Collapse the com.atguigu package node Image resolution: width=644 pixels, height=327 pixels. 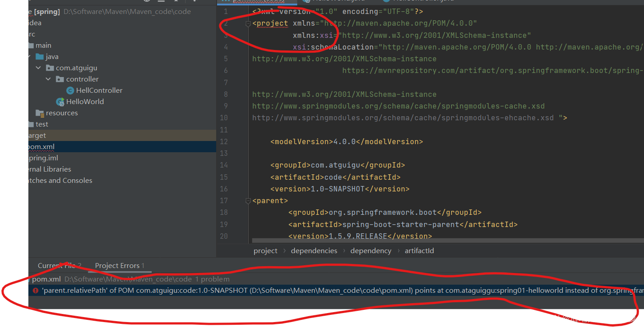(38, 68)
